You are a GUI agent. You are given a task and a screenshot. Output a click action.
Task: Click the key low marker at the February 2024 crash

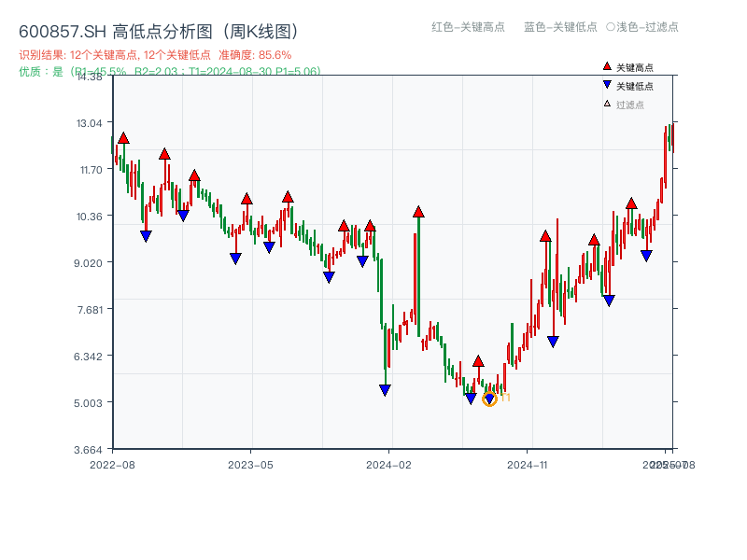[x=385, y=390]
